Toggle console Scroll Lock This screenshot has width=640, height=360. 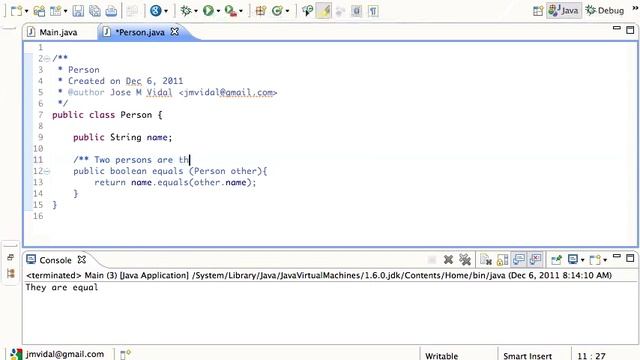[502, 260]
